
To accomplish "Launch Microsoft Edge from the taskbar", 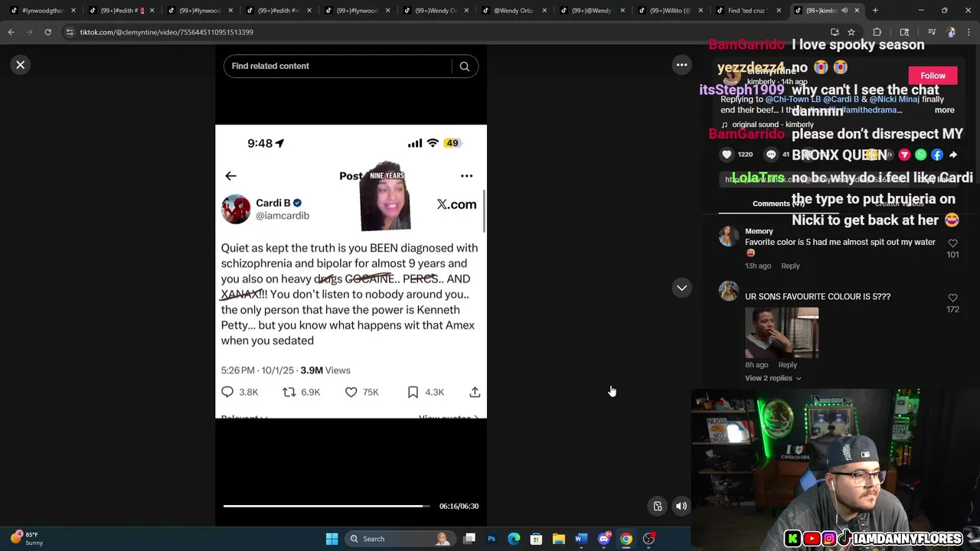I will click(514, 539).
